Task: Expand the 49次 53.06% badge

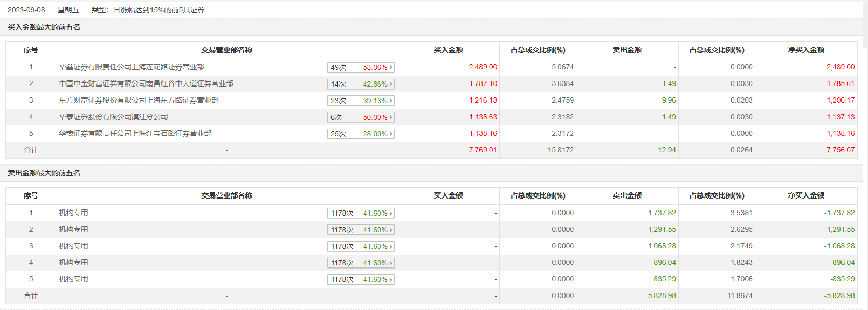Action: 361,67
